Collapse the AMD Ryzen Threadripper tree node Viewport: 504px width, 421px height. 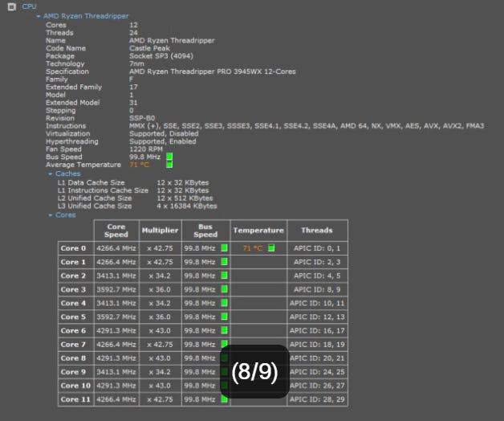pos(39,16)
